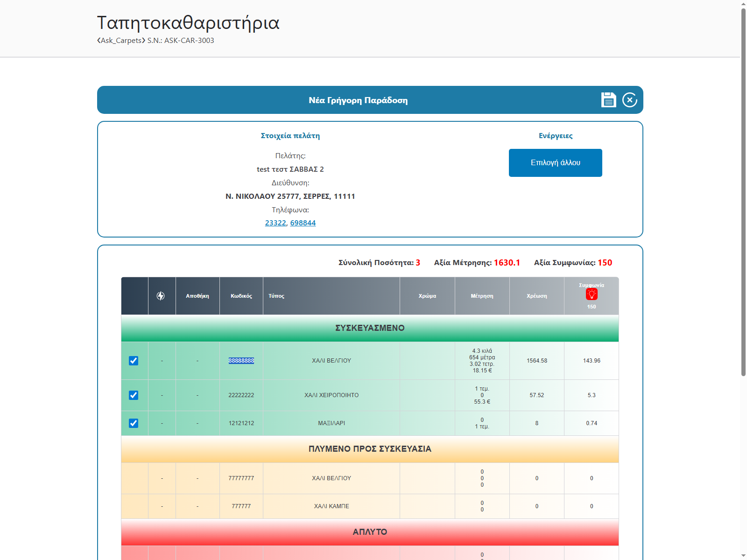Screen dimensions: 747x560
Task: Click the red lightbulb agreement icon
Action: pyautogui.click(x=592, y=294)
